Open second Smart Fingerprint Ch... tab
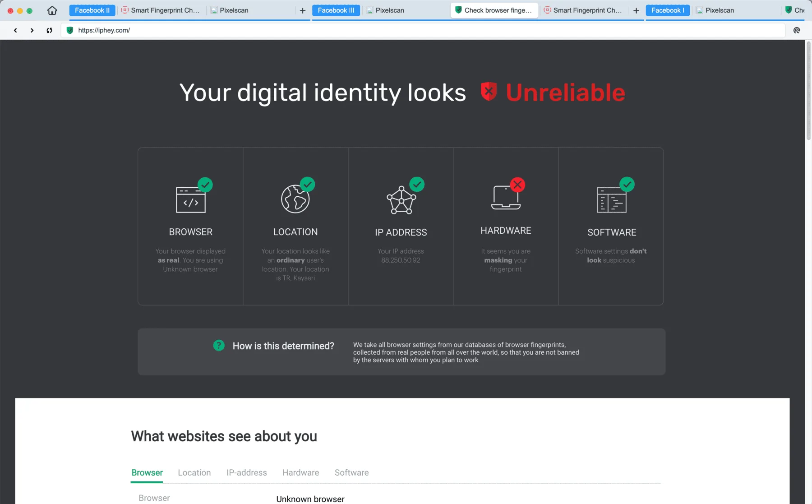Screen dimensions: 812x504 pyautogui.click(x=584, y=10)
